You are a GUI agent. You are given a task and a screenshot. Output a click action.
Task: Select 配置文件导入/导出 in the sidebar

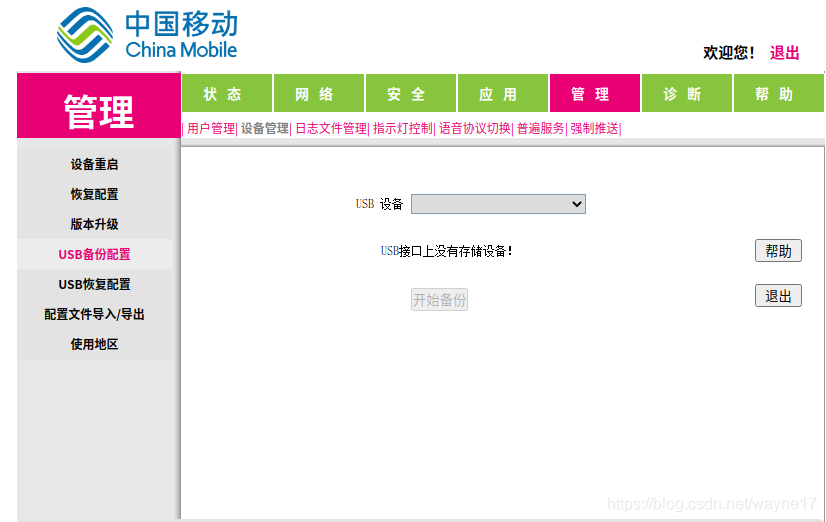(94, 314)
